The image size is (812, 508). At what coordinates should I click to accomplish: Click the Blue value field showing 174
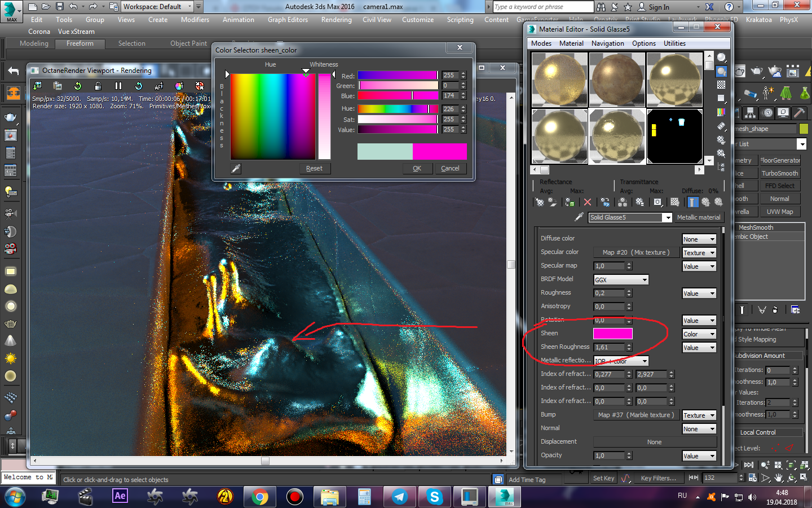(x=449, y=96)
